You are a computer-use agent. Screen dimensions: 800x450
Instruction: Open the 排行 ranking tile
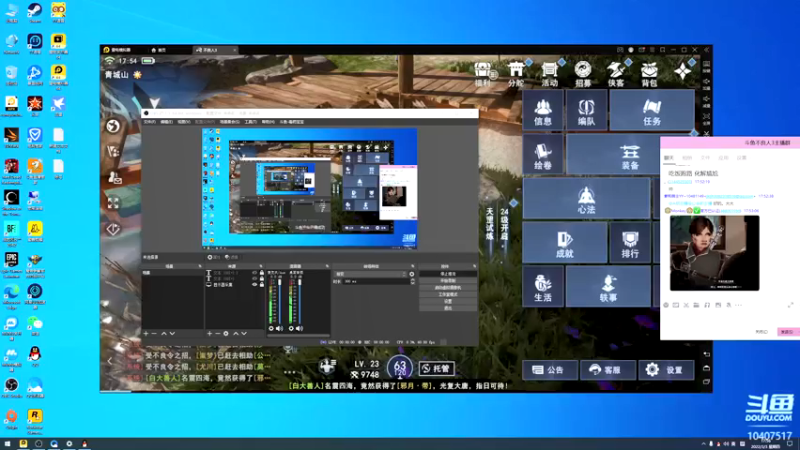pos(630,242)
